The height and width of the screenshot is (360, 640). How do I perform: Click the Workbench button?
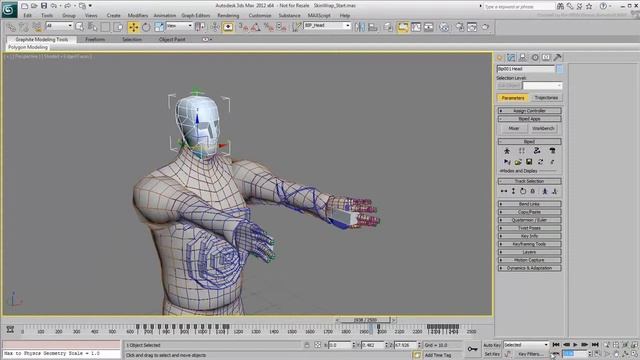click(x=543, y=129)
